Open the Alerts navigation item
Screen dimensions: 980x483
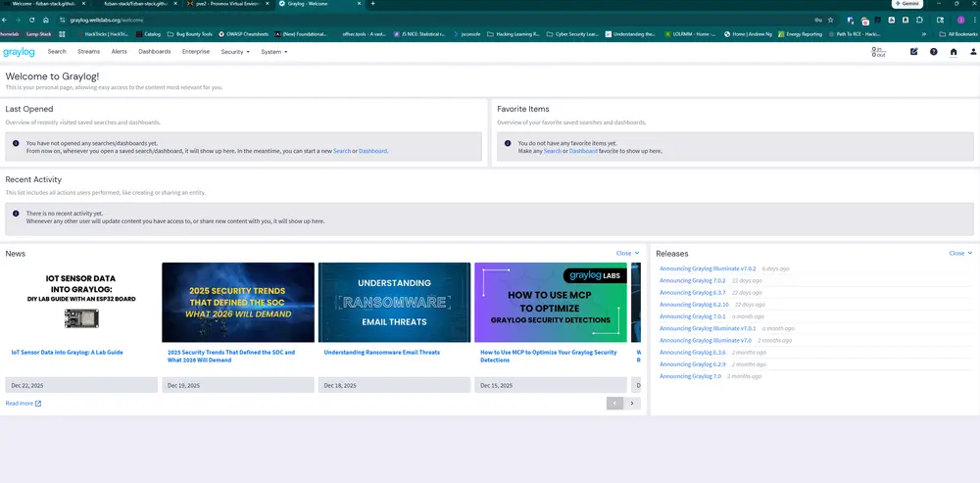(120, 52)
